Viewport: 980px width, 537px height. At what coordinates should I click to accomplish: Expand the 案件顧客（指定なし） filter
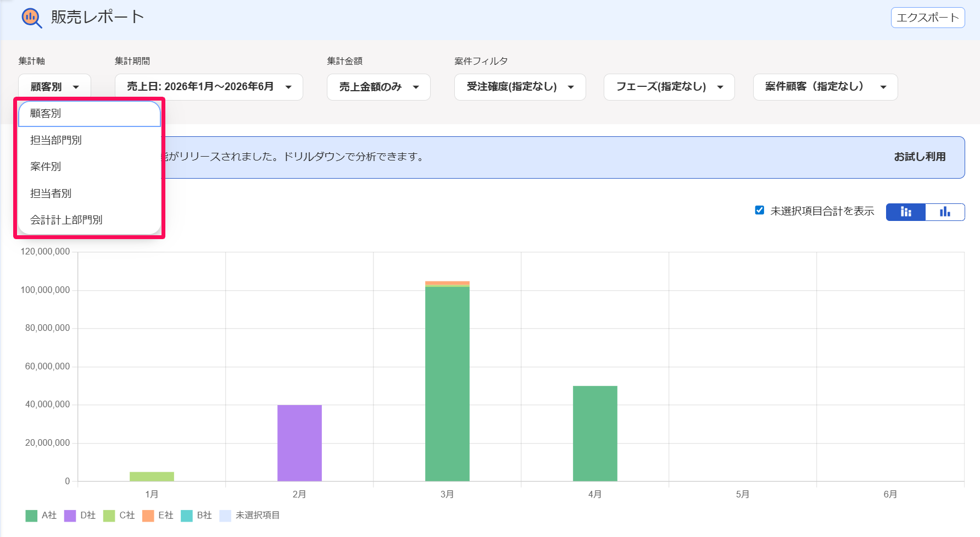pyautogui.click(x=825, y=87)
